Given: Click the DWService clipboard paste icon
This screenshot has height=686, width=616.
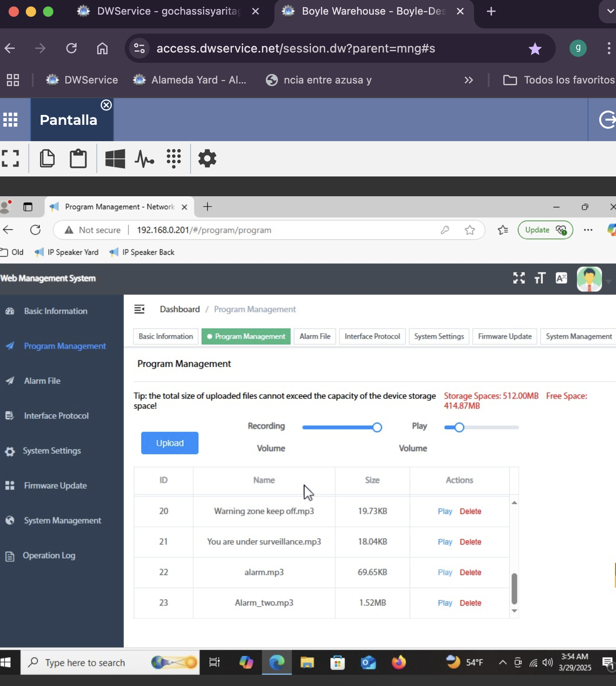Looking at the screenshot, I should click(x=78, y=158).
